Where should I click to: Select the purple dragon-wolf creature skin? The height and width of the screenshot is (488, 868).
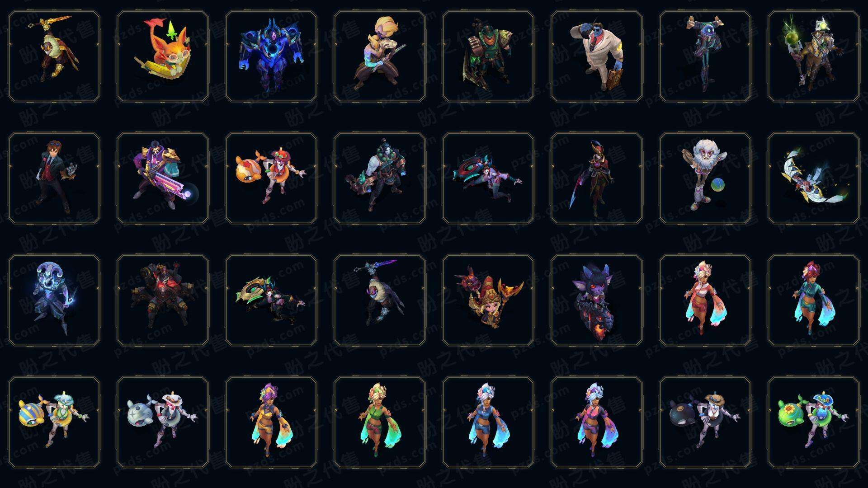click(x=597, y=300)
